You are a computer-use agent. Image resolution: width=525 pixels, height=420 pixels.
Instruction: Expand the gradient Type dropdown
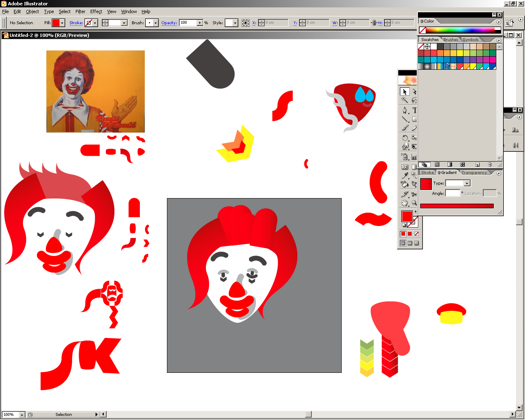pos(467,183)
